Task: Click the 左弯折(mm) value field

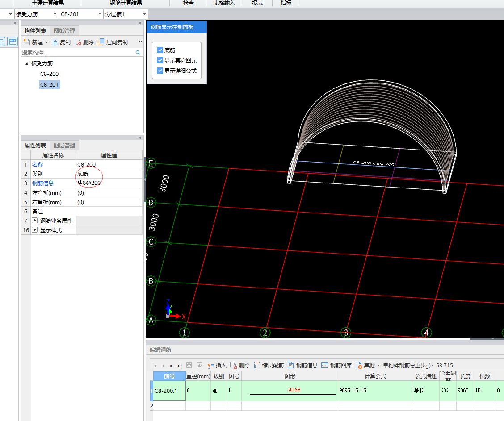Action: point(109,193)
